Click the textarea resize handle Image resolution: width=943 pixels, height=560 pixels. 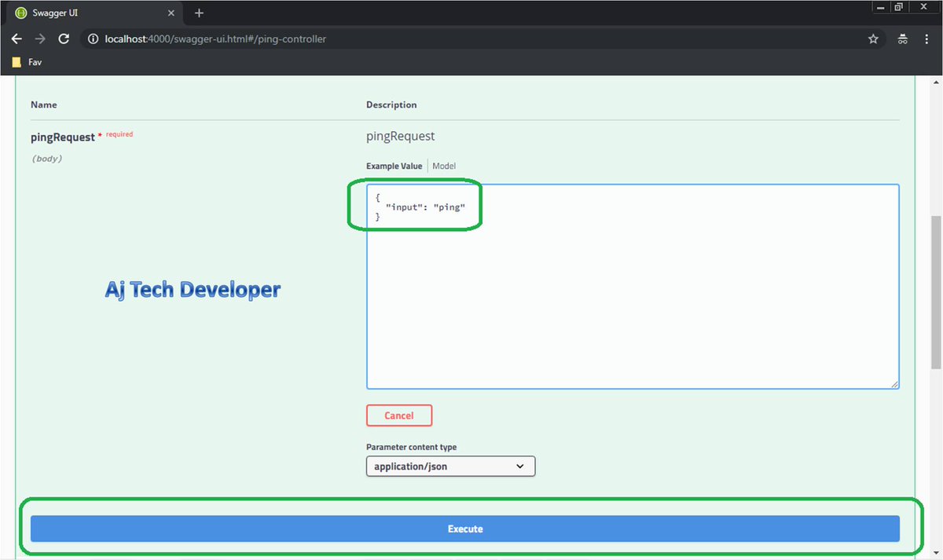[x=894, y=383]
